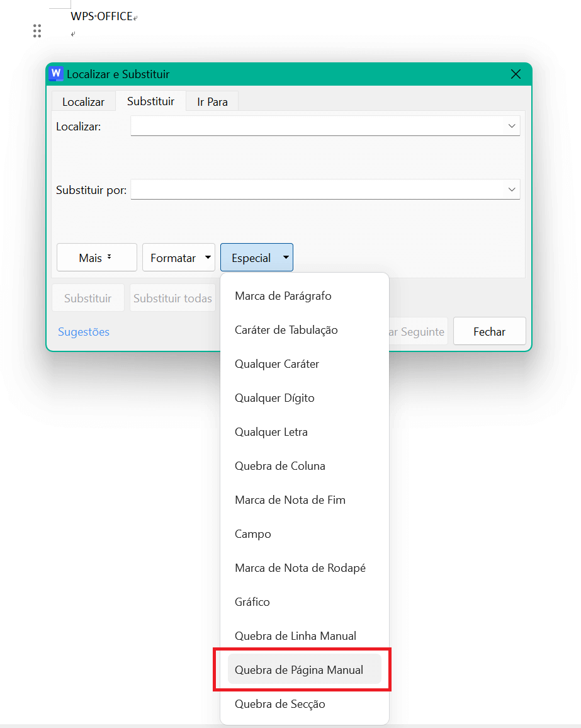Image resolution: width=581 pixels, height=728 pixels.
Task: Pick Qualquer Dígito in the Especial dropdown
Action: (274, 397)
